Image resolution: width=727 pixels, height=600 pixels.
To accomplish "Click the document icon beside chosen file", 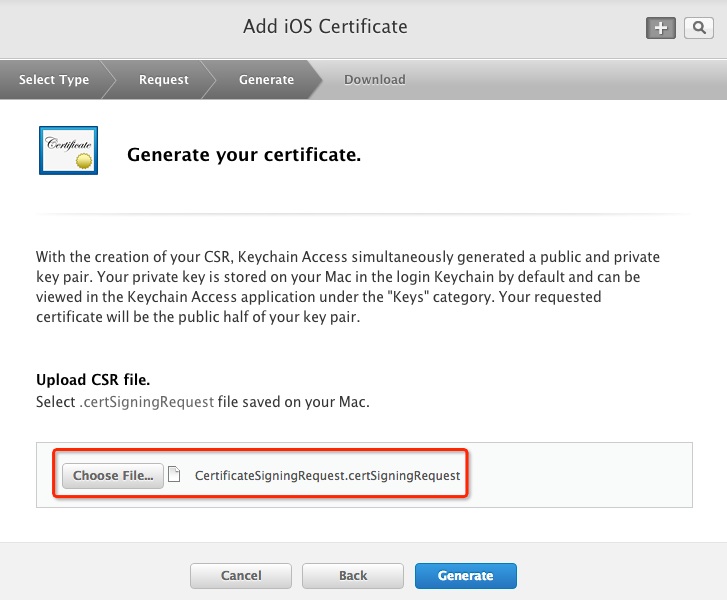I will click(174, 476).
